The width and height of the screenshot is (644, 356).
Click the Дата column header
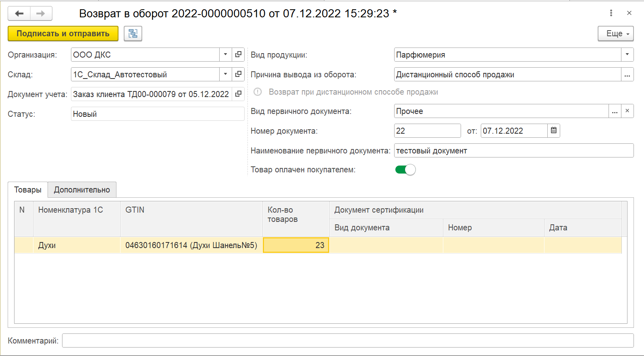point(583,228)
